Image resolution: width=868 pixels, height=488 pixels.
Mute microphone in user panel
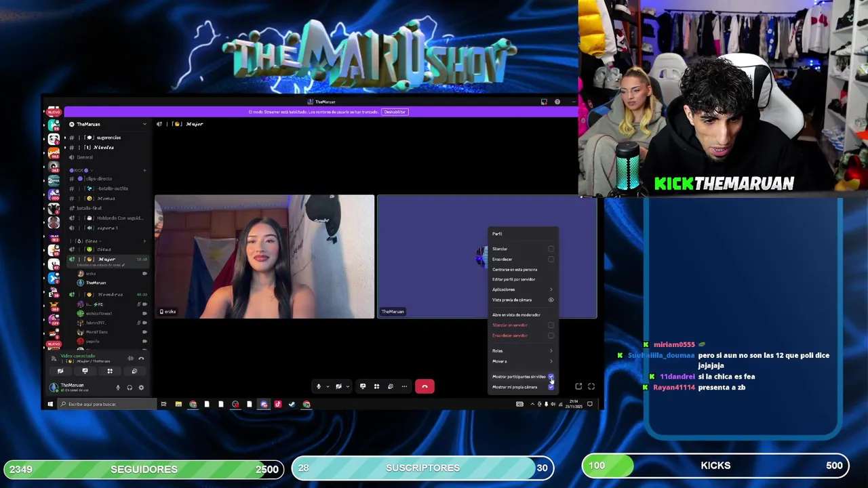pyautogui.click(x=118, y=388)
